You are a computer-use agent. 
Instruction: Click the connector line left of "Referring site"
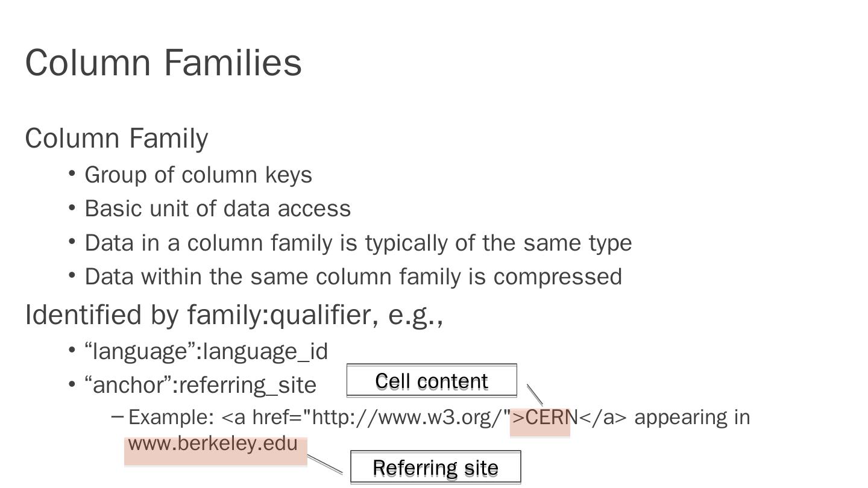pyautogui.click(x=325, y=464)
